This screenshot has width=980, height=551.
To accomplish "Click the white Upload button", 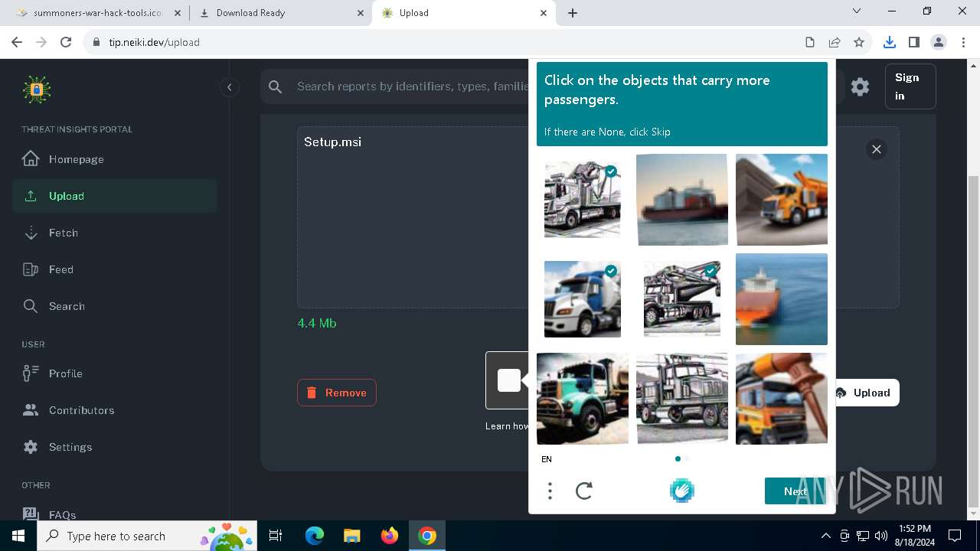I will [867, 393].
